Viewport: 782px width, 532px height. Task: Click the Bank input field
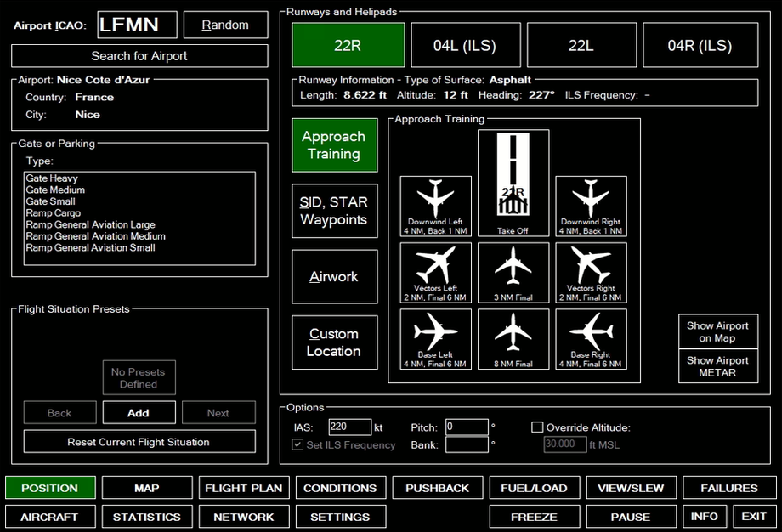[467, 444]
